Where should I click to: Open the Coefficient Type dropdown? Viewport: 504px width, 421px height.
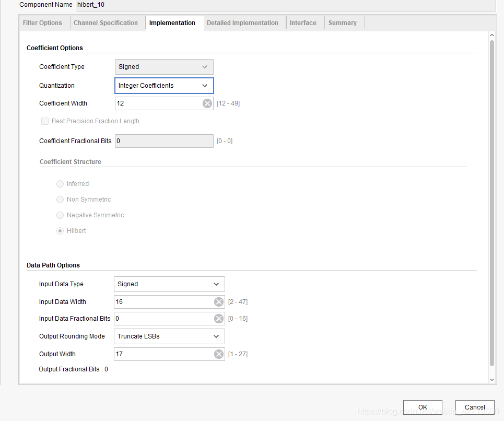(164, 67)
